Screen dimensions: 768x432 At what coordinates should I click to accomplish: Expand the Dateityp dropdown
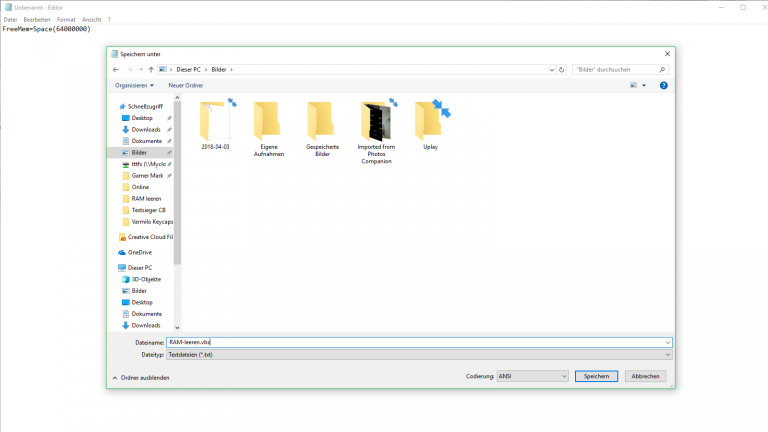click(x=418, y=354)
